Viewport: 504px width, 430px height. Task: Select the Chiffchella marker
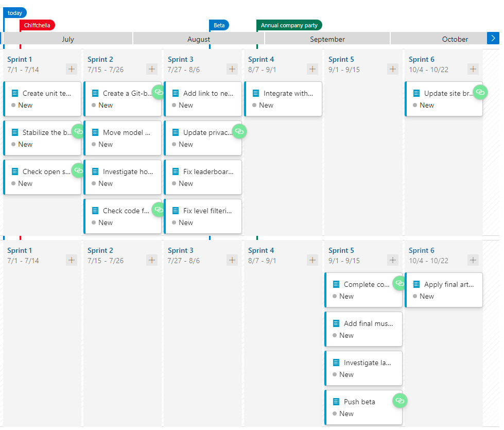point(37,25)
